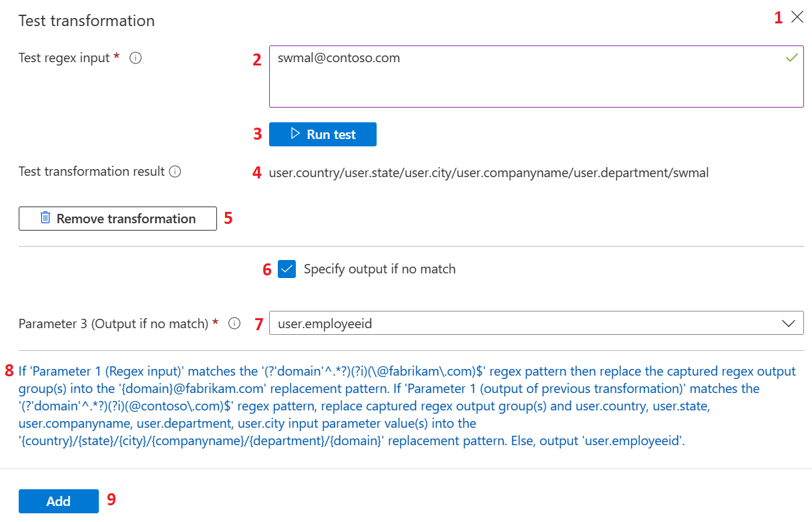
Task: Click the info icon beside Test regex input
Action: [x=135, y=58]
